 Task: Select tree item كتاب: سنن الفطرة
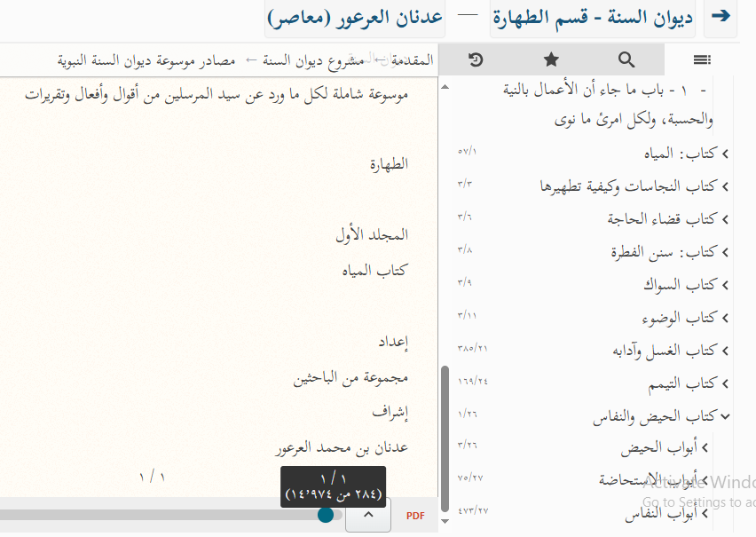[x=664, y=252]
